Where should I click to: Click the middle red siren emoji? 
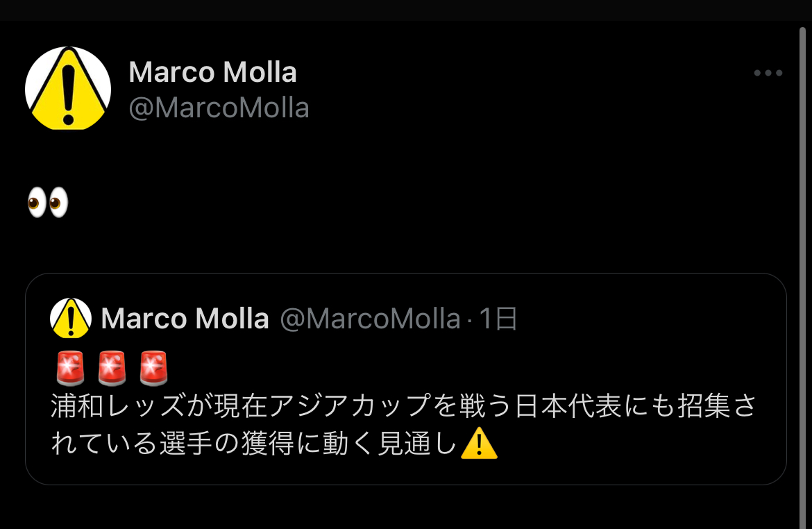pyautogui.click(x=112, y=369)
